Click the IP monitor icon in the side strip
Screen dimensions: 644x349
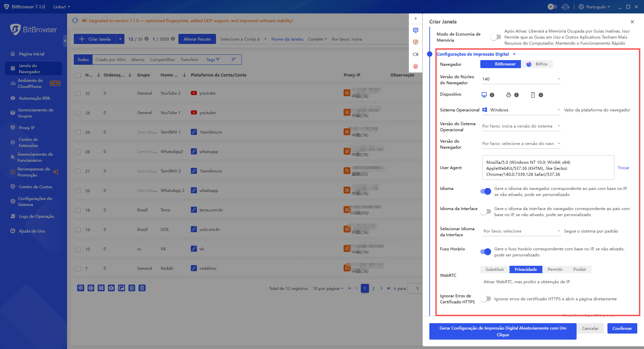(x=416, y=42)
